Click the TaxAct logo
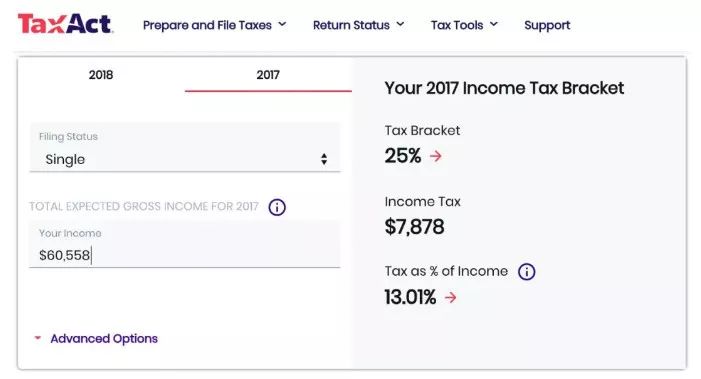The image size is (701, 379). point(65,24)
